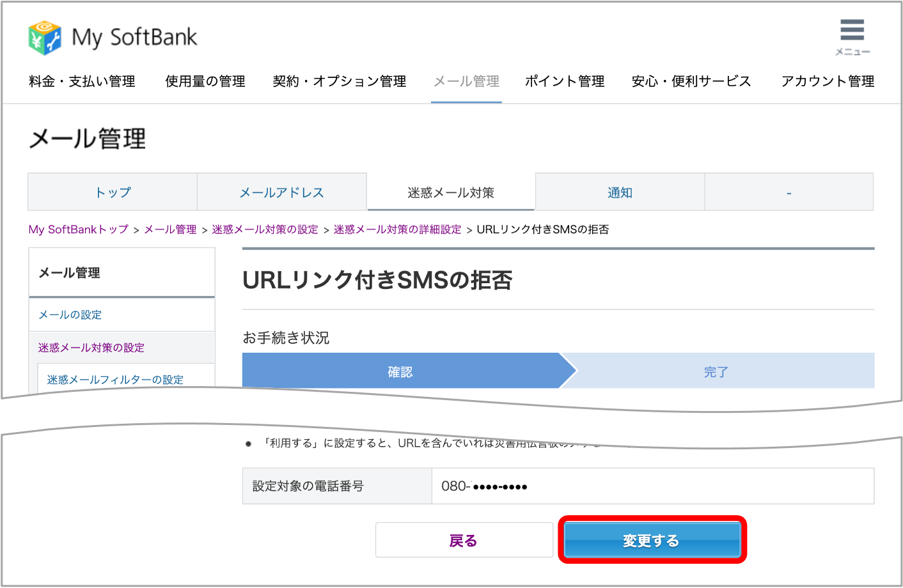903x588 pixels.
Task: Choose ポイント管理 from the navigation bar
Action: [565, 81]
